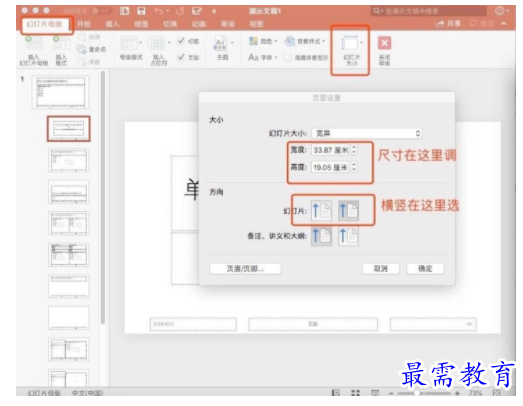Switch to the Insert tab
Viewport: 523px width, 406px height.
coord(112,24)
